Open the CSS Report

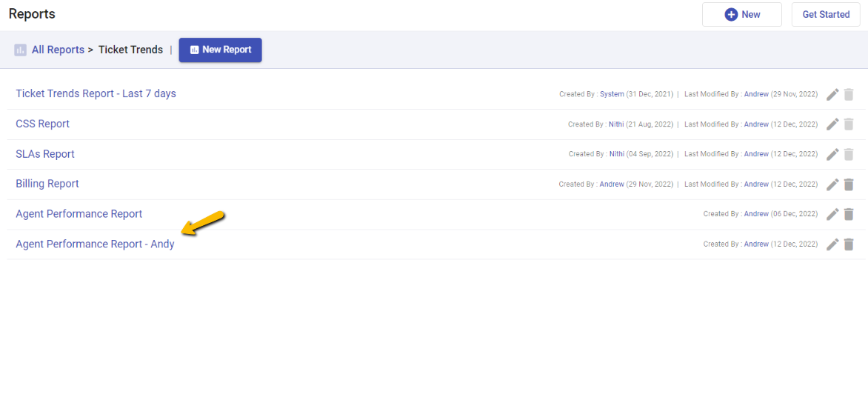pyautogui.click(x=42, y=124)
